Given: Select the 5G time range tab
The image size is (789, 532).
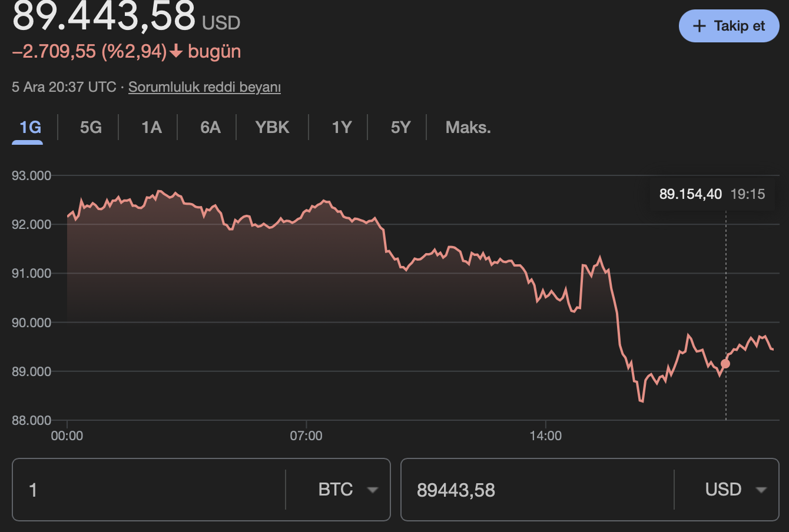Looking at the screenshot, I should click(x=91, y=127).
